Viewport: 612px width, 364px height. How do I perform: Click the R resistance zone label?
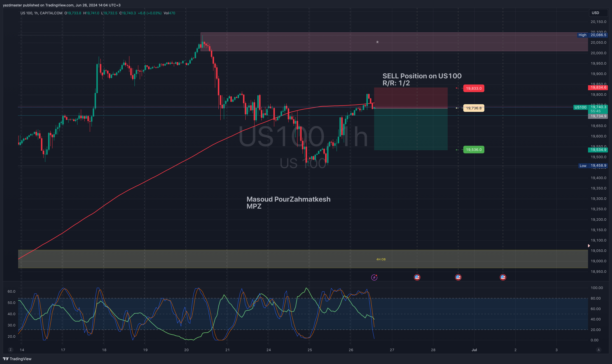tap(377, 42)
